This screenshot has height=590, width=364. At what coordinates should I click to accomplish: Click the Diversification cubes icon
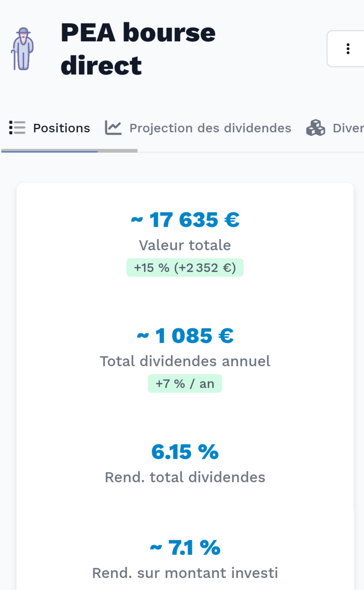(315, 128)
